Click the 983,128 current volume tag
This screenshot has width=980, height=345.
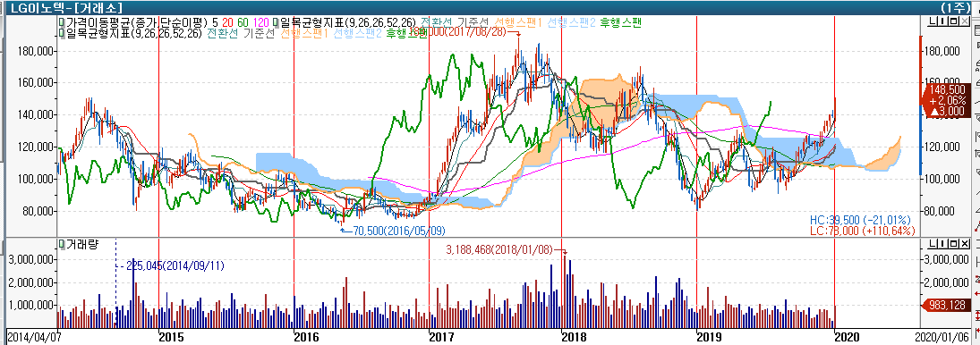point(946,304)
